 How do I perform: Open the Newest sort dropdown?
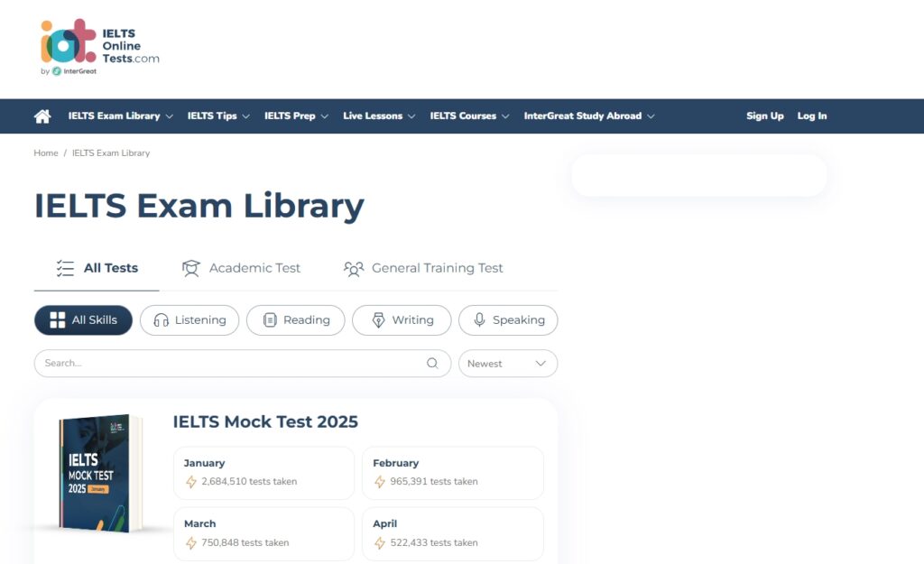[x=508, y=364]
